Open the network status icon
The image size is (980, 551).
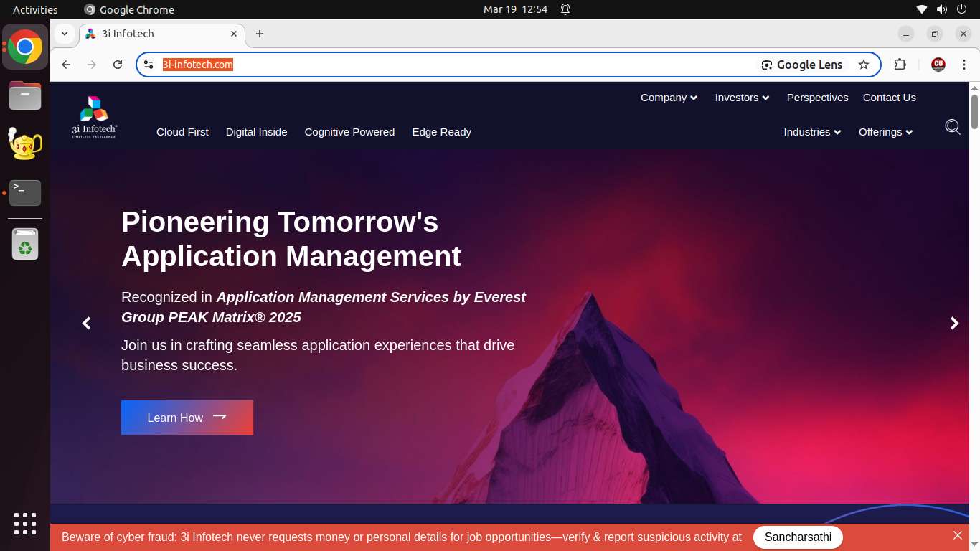pos(922,9)
